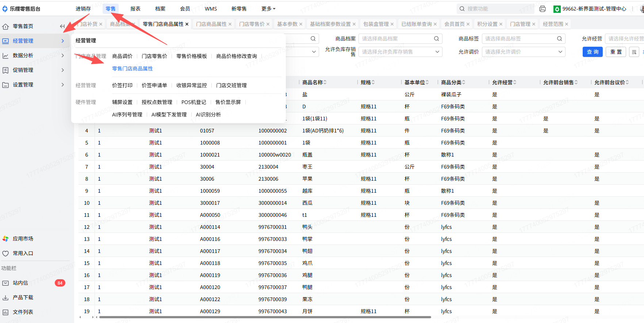Select the 档案 top menu
644x323 pixels.
pyautogui.click(x=160, y=9)
